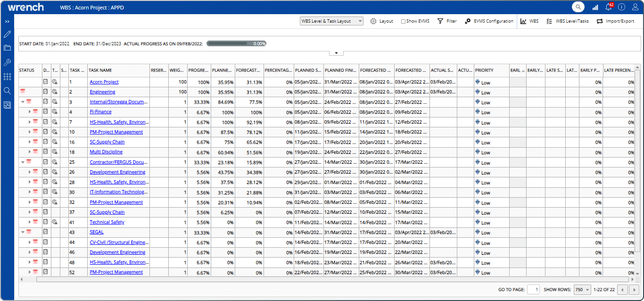The image size is (644, 301).
Task: Enable the Show EVMS checkbox
Action: [x=403, y=21]
